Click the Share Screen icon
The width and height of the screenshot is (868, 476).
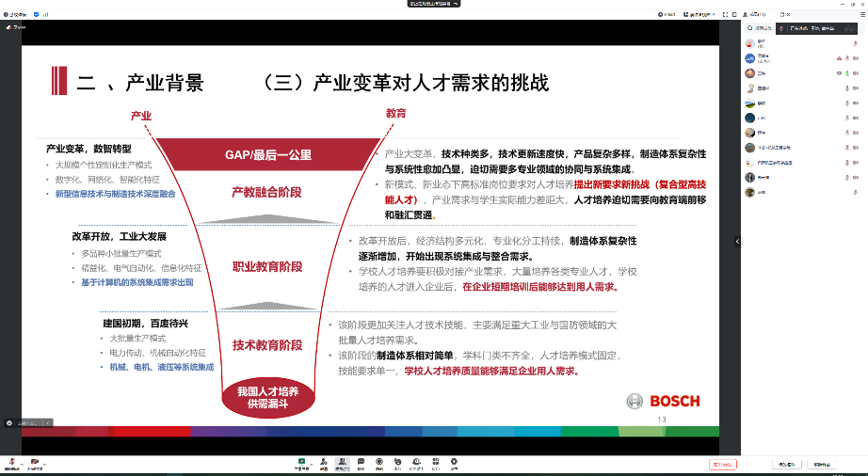click(301, 462)
